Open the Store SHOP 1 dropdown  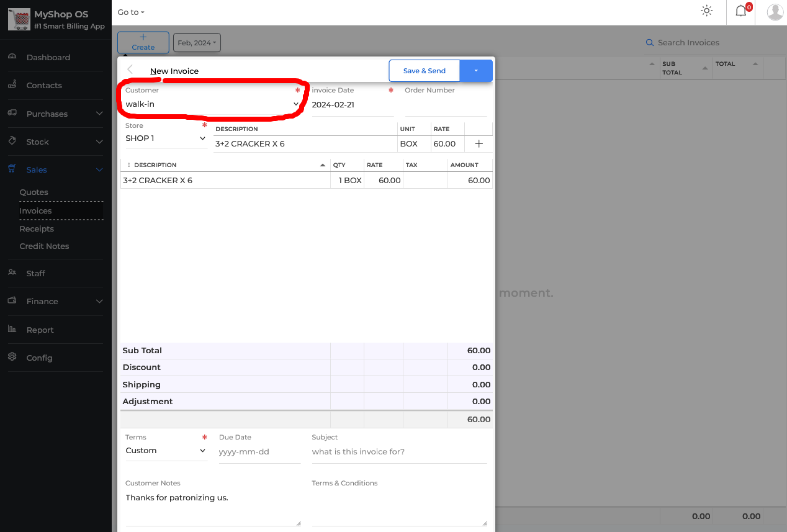click(166, 138)
